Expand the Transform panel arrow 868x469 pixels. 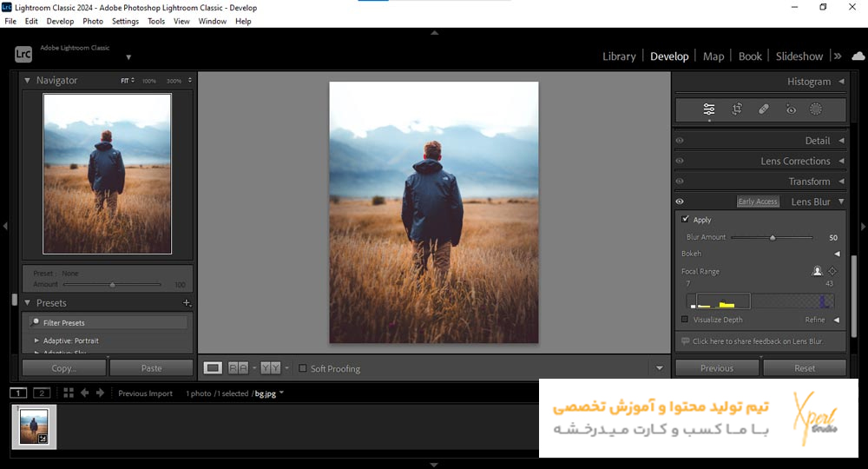click(x=841, y=181)
